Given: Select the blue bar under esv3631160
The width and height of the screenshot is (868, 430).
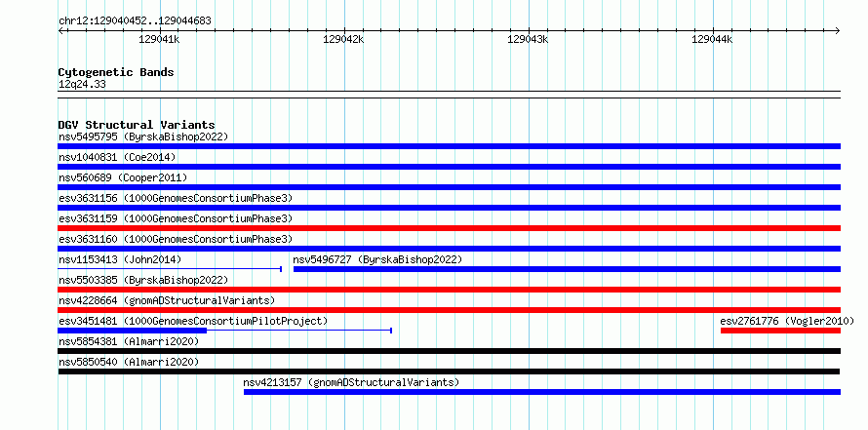Looking at the screenshot, I should (449, 249).
